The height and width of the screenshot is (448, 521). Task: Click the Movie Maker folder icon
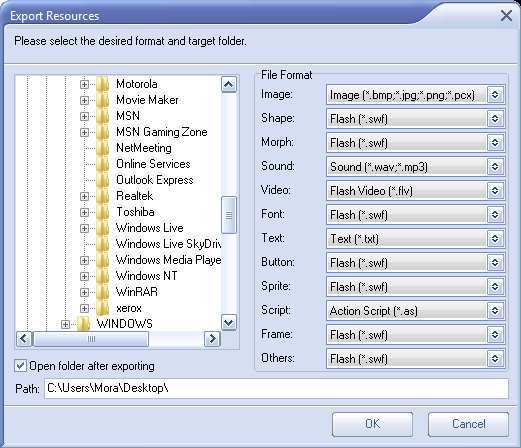[x=102, y=100]
